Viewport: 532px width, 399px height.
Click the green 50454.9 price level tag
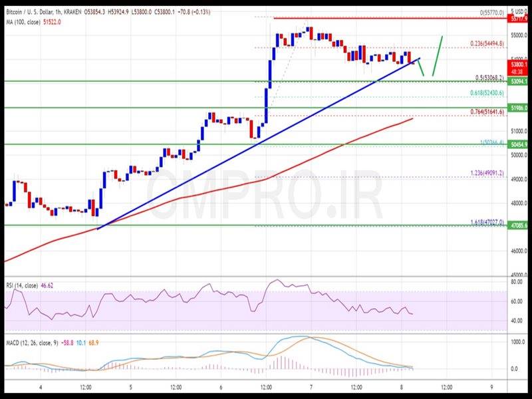[x=519, y=144]
